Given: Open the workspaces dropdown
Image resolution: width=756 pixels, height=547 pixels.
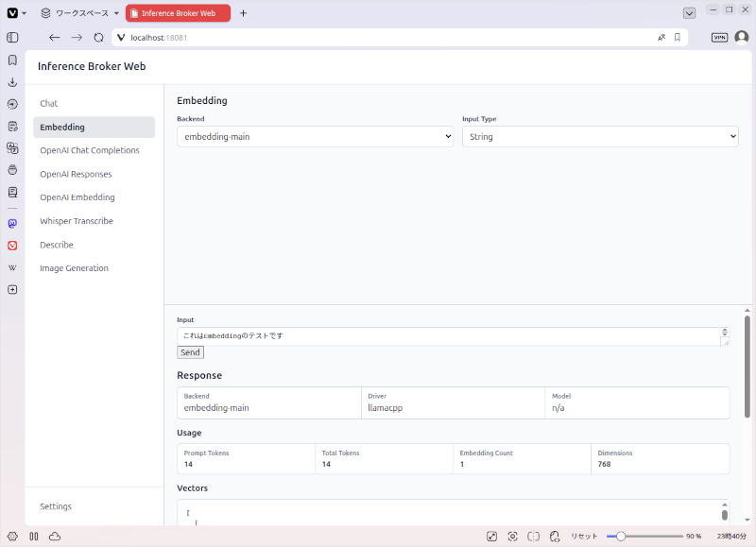Looking at the screenshot, I should pyautogui.click(x=80, y=13).
